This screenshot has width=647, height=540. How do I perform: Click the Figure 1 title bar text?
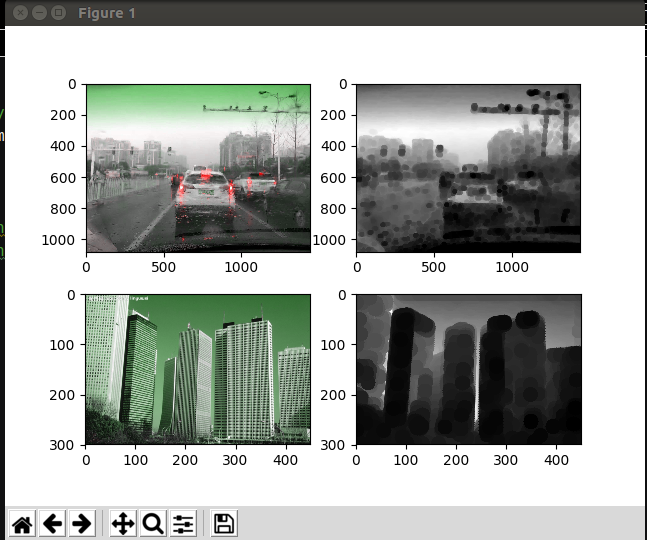point(107,13)
